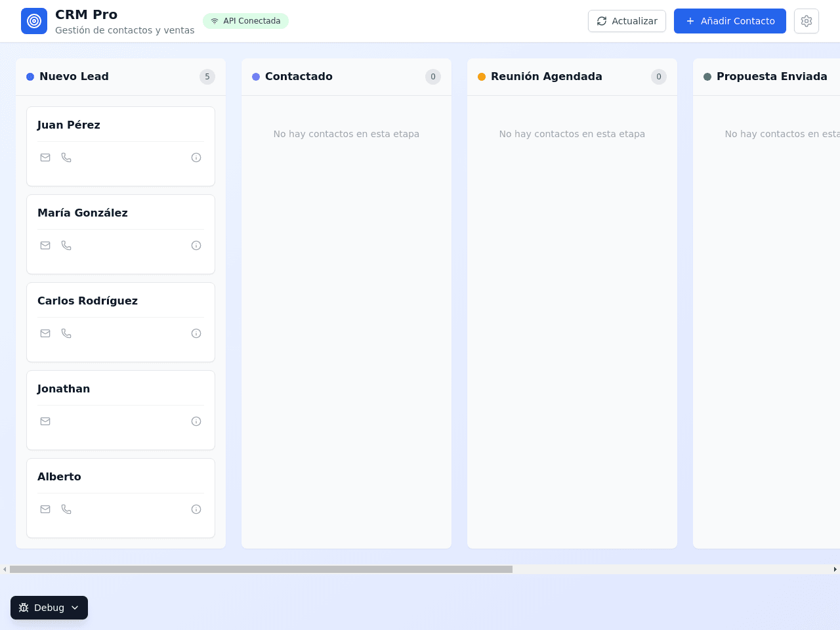The image size is (840, 630).
Task: Open the Carlos Rodríguez contact card
Action: click(x=121, y=322)
